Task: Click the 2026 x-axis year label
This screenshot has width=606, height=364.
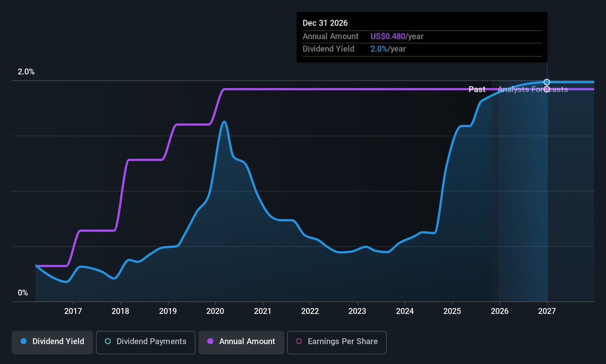Action: click(x=500, y=311)
